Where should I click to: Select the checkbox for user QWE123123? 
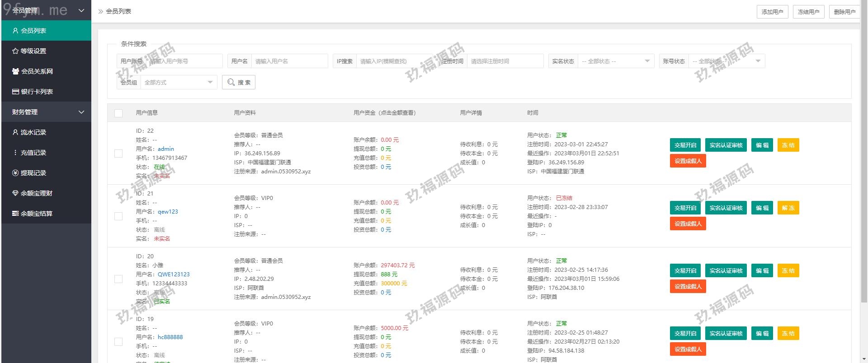point(118,279)
